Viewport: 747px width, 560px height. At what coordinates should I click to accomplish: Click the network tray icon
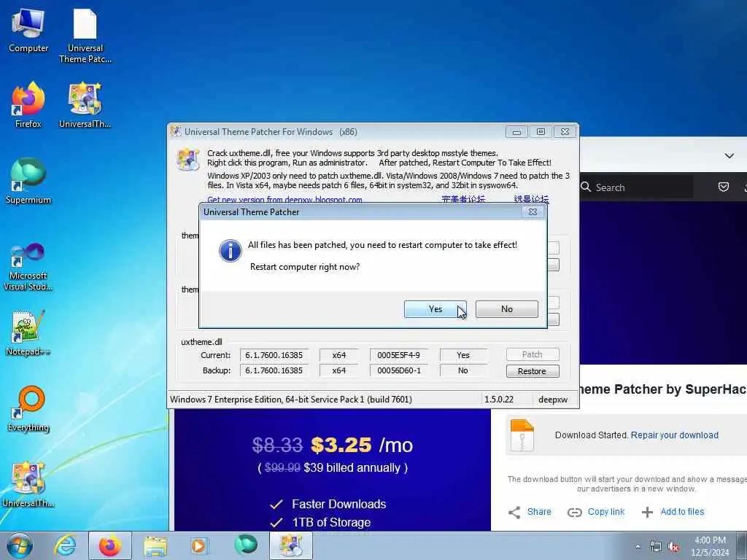coord(656,547)
